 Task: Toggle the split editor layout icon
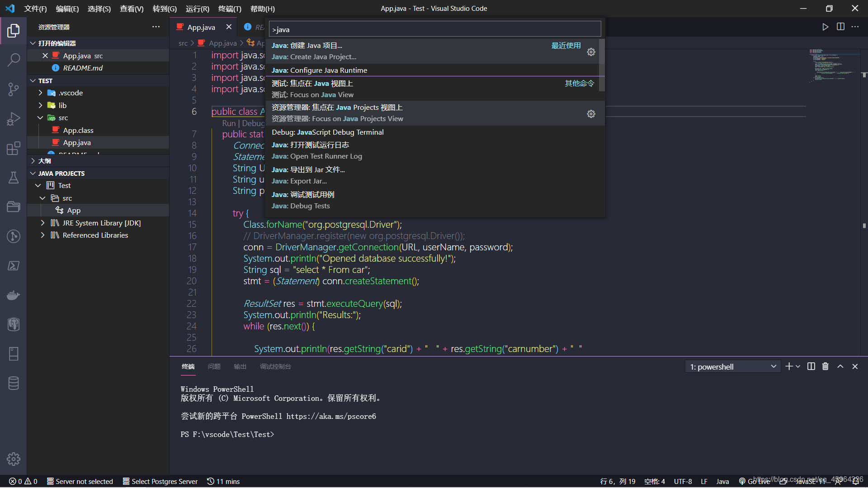pyautogui.click(x=840, y=27)
